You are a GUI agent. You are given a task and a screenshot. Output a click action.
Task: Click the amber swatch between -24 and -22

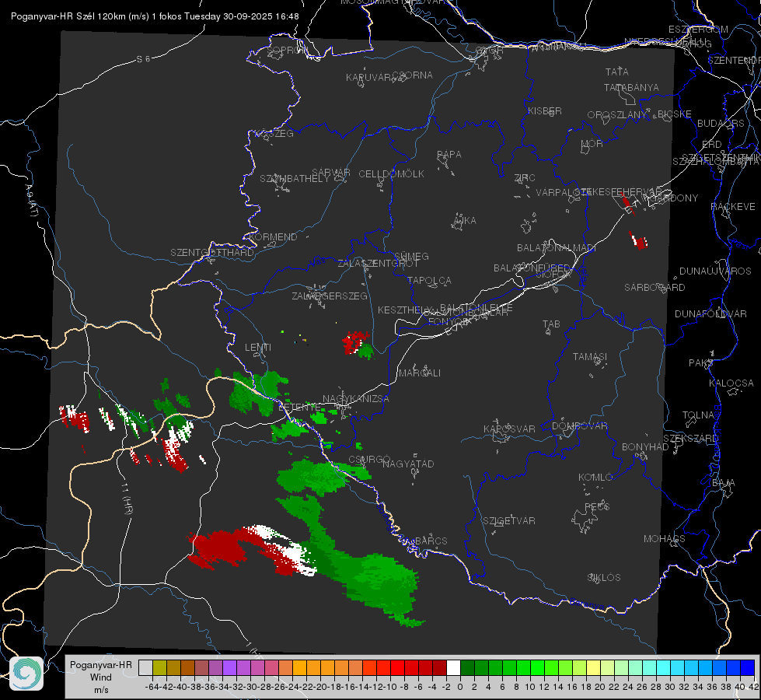(x=299, y=667)
